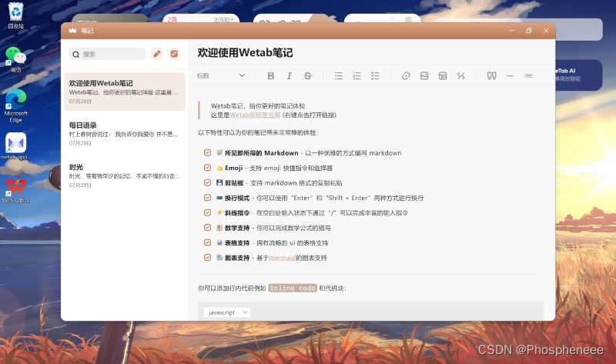Click the orange icon next to the pencil button
This screenshot has width=616, height=364.
[x=174, y=54]
